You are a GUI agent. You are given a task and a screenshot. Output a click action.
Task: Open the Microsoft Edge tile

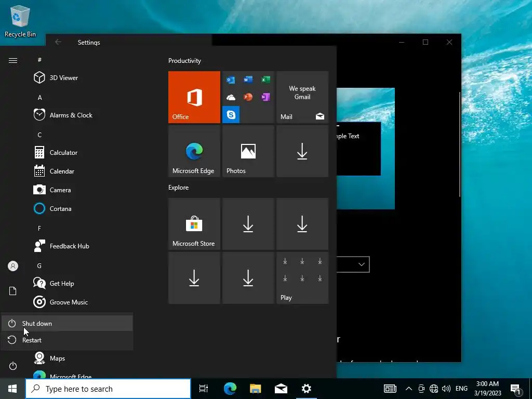194,151
